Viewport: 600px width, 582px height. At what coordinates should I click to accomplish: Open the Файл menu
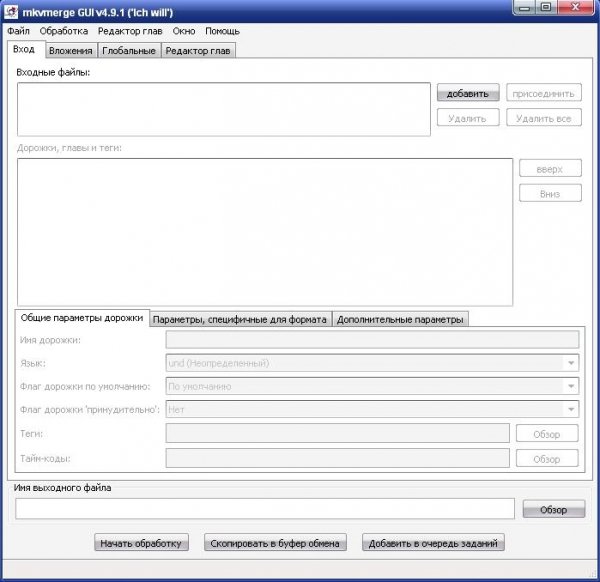[18, 31]
